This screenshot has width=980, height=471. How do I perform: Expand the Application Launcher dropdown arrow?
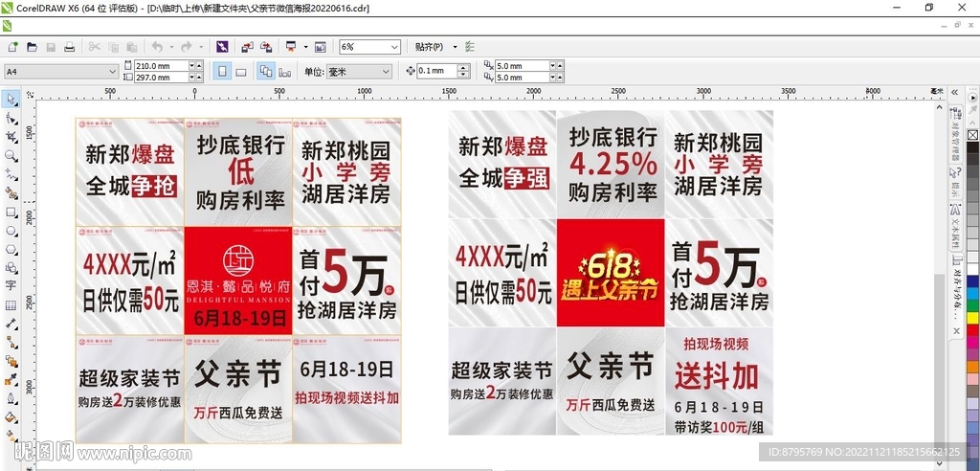pos(305,47)
